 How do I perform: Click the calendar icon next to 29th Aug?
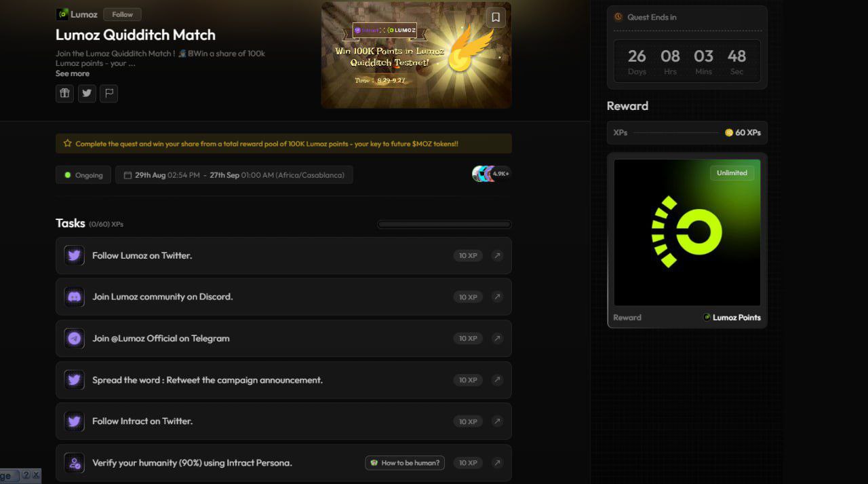(127, 175)
